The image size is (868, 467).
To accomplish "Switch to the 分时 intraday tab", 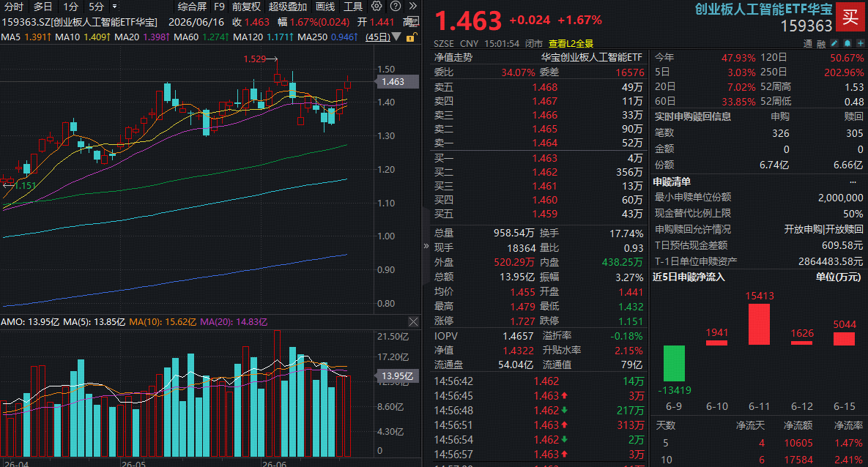I will pyautogui.click(x=14, y=7).
